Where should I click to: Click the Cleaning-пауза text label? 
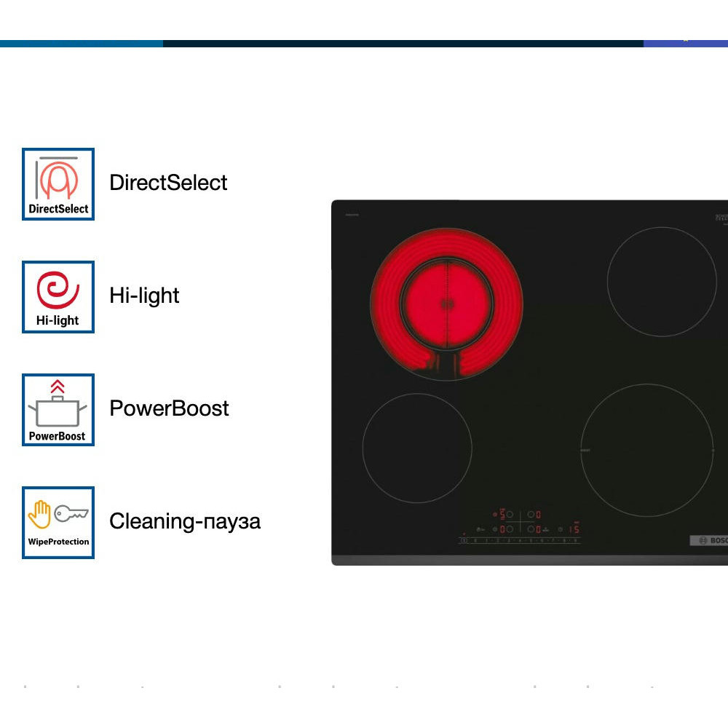pos(184,521)
